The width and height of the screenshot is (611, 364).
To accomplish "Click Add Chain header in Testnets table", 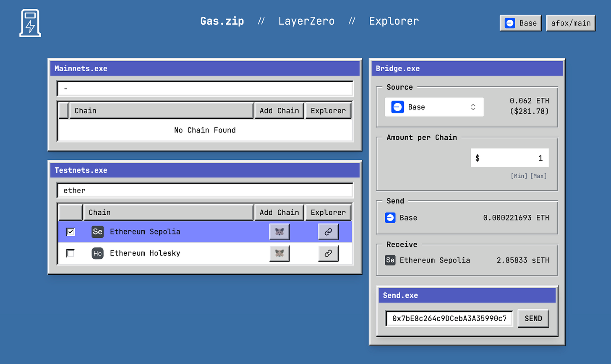I will click(x=279, y=213).
